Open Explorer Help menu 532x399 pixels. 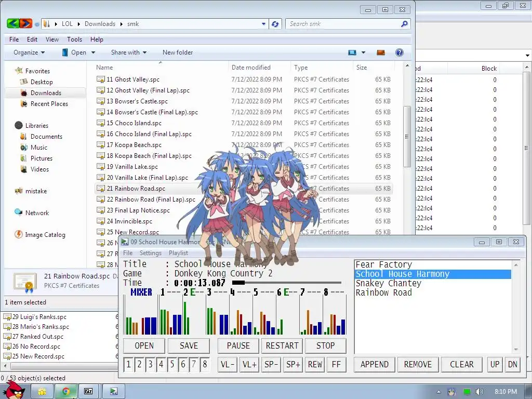pyautogui.click(x=97, y=39)
